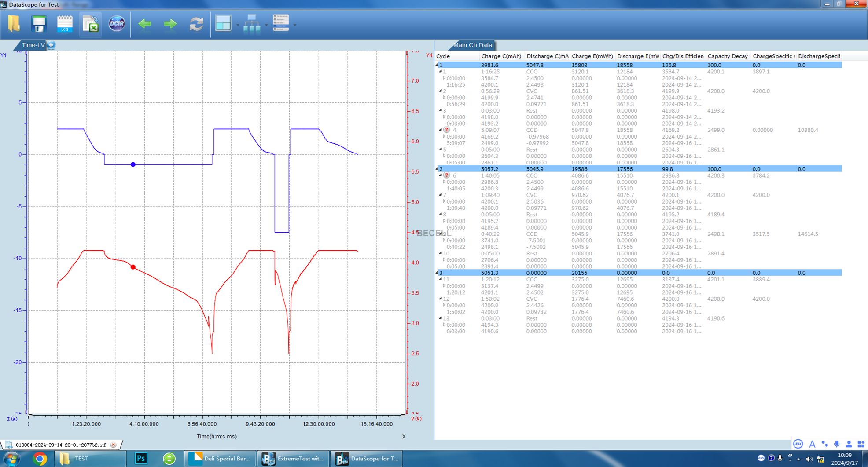Click the window layout panels icon
Image resolution: width=868 pixels, height=467 pixels.
point(223,23)
